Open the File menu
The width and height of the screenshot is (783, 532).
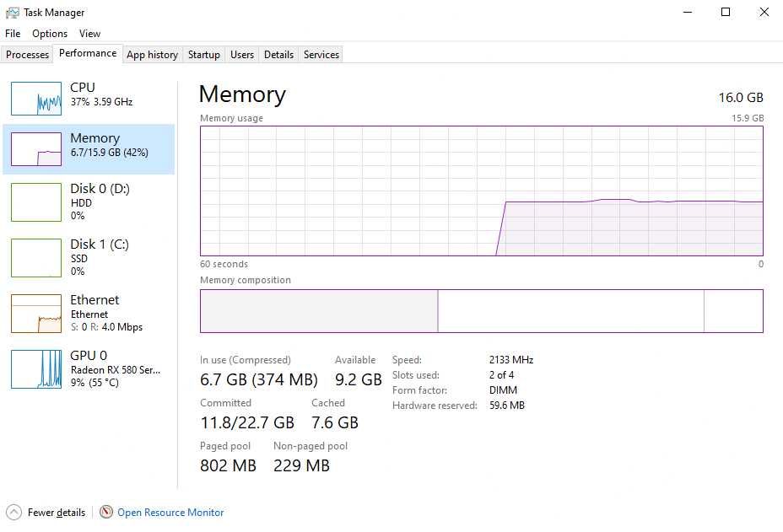pos(13,34)
